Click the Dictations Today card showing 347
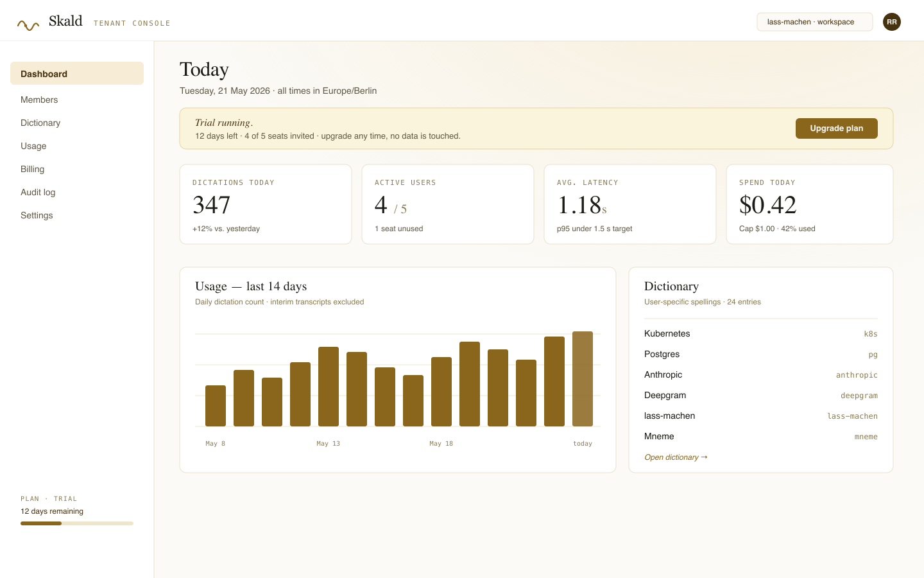Image resolution: width=924 pixels, height=578 pixels. tap(266, 204)
